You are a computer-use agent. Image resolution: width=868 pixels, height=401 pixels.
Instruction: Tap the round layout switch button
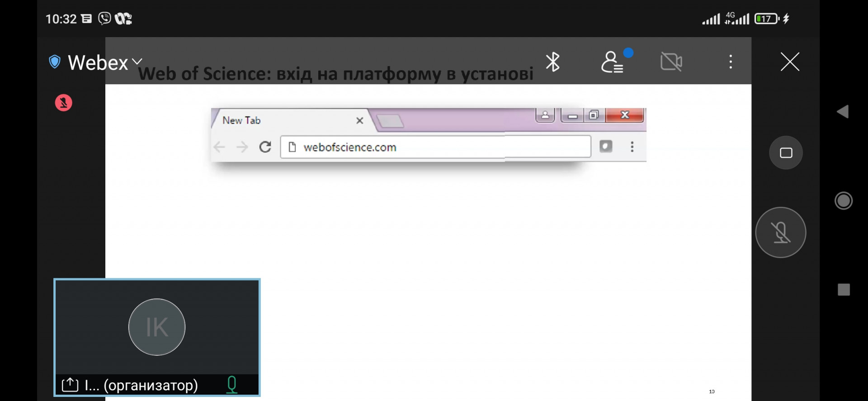[786, 153]
